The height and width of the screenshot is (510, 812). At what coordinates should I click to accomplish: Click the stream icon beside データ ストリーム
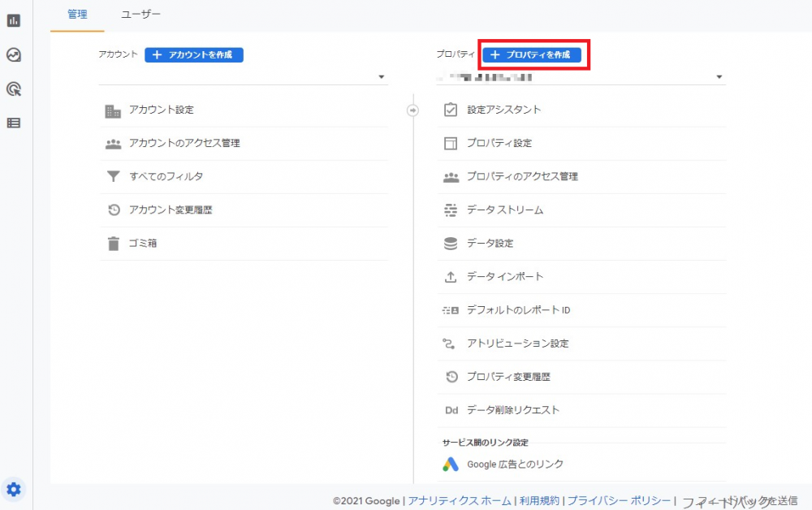coord(451,210)
